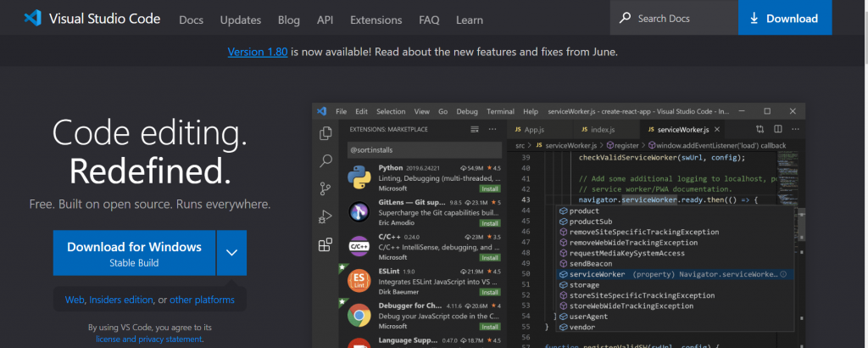Image resolution: width=868 pixels, height=348 pixels.
Task: Click the magnifier icon in Search Docs
Action: pos(625,18)
